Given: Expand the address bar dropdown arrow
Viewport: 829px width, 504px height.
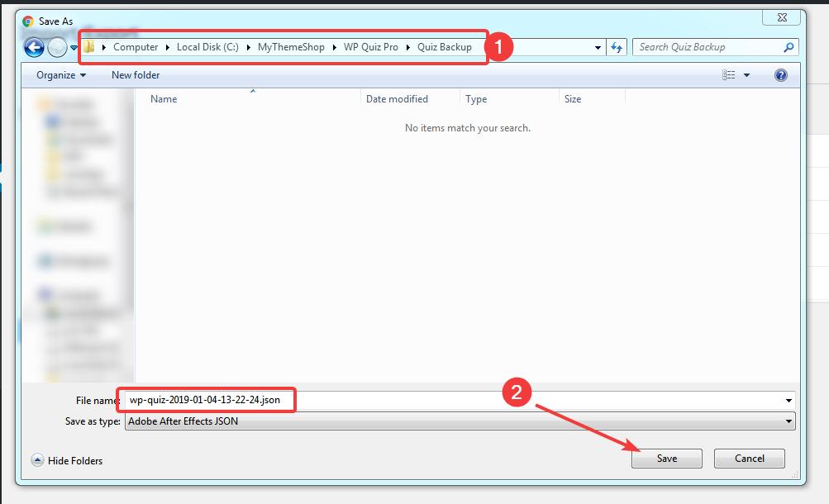Looking at the screenshot, I should 598,47.
